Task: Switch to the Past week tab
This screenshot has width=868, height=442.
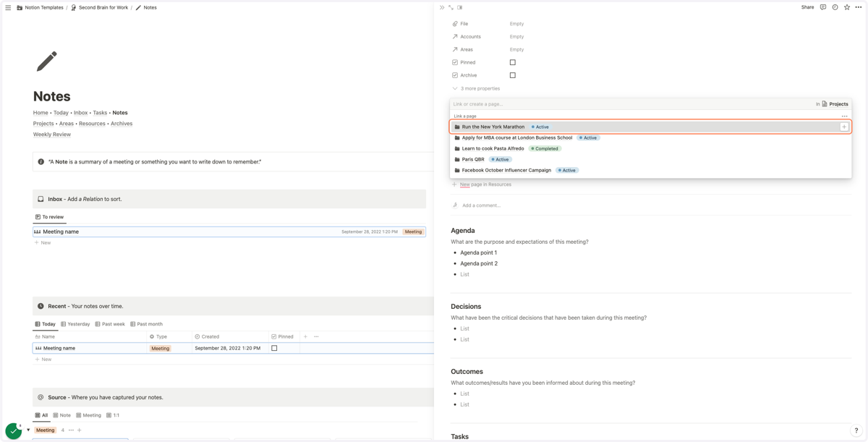Action: (x=110, y=324)
